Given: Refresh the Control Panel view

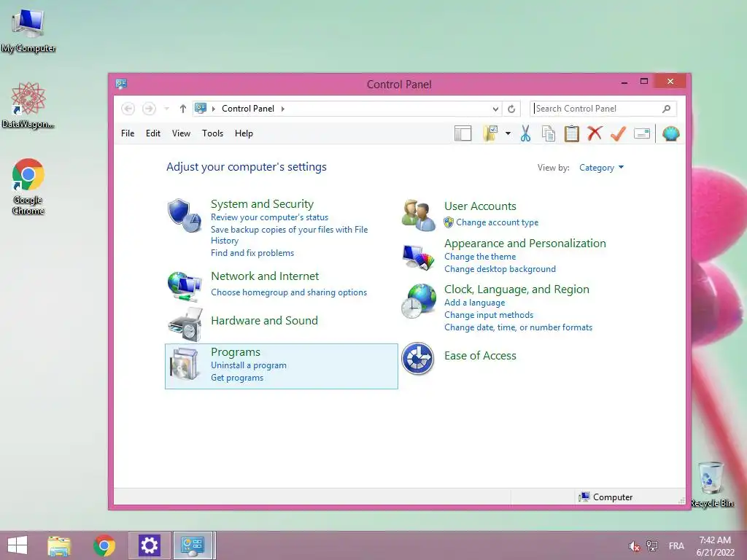Looking at the screenshot, I should point(511,109).
